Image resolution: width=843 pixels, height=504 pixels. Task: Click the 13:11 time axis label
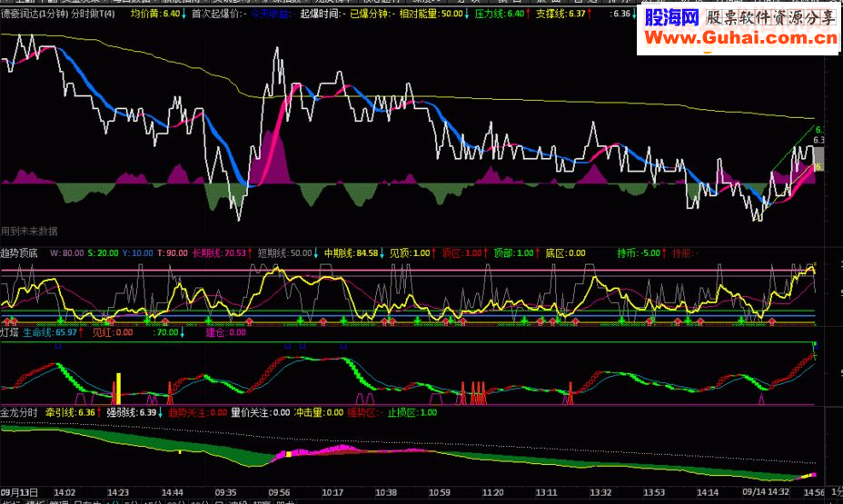click(546, 492)
